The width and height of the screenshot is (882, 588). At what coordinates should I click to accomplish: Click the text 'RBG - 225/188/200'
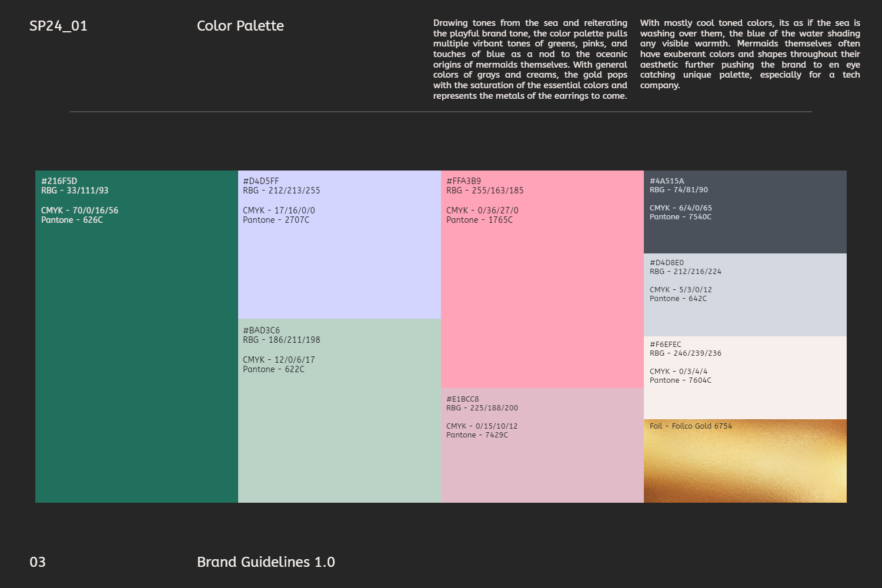coord(482,408)
